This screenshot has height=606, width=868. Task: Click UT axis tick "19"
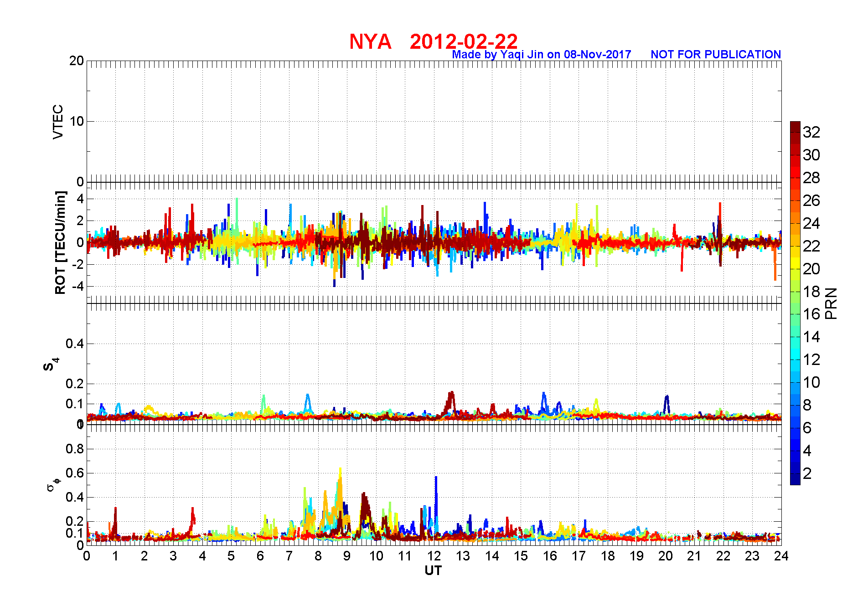[x=636, y=556]
